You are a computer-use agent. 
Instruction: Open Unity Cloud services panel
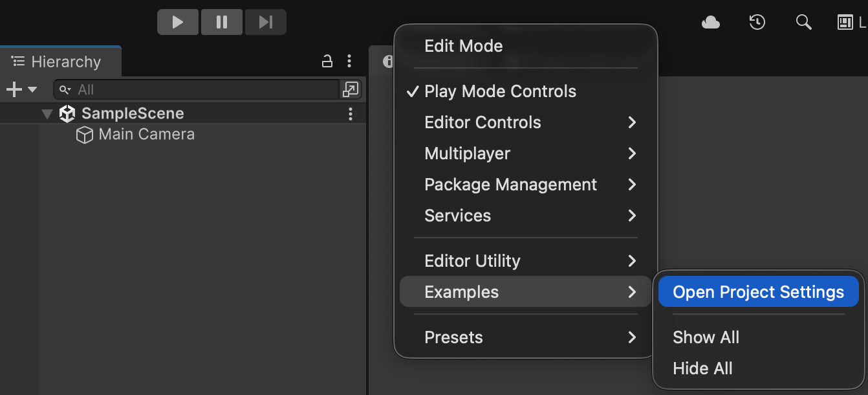click(x=710, y=22)
